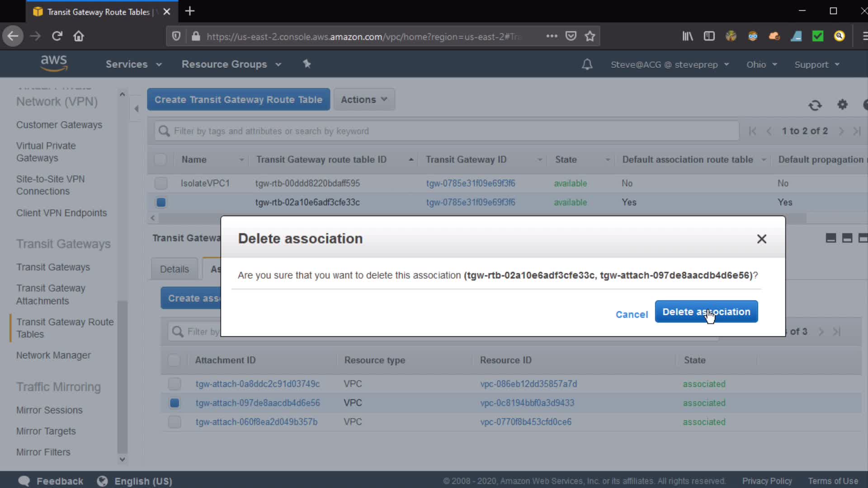Open Transit Gateway Attachments in sidebar
The height and width of the screenshot is (488, 868).
point(51,295)
